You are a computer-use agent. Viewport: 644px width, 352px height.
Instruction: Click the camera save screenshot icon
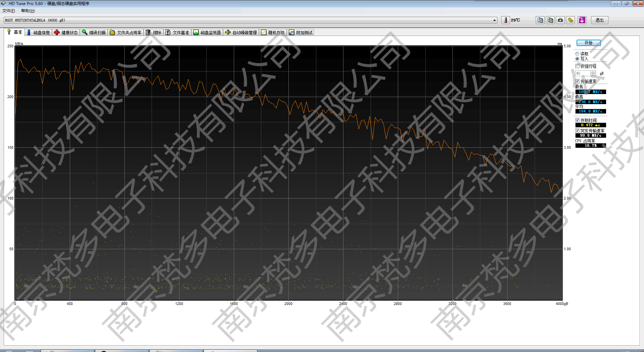click(560, 20)
